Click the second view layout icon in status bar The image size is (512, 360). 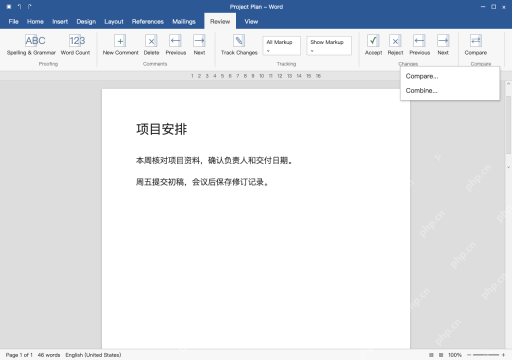click(x=441, y=355)
